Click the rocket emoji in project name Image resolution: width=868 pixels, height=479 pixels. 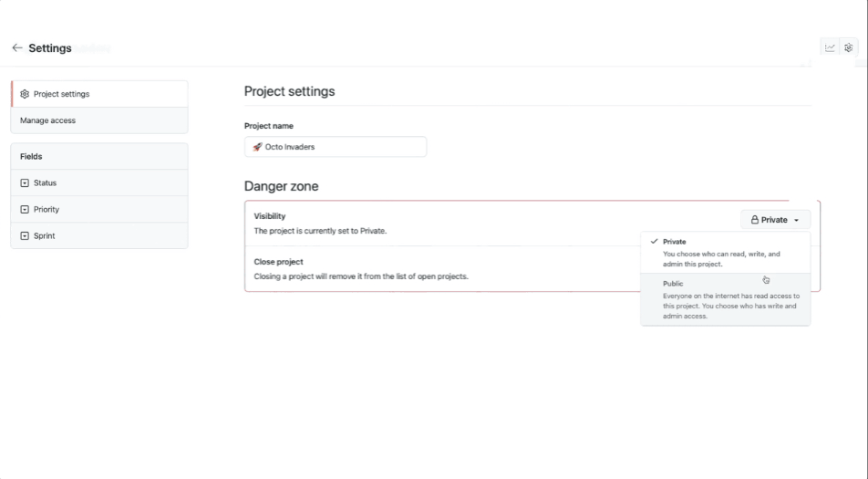click(x=258, y=147)
